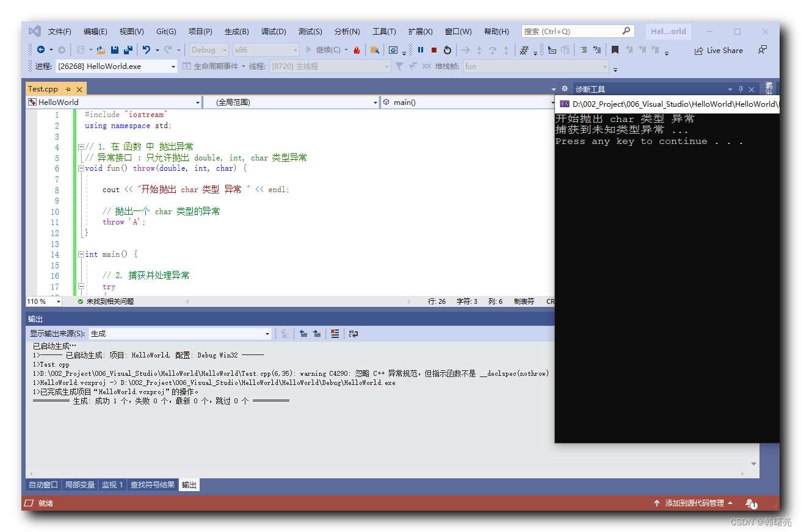Click the Open File folder icon

(101, 50)
